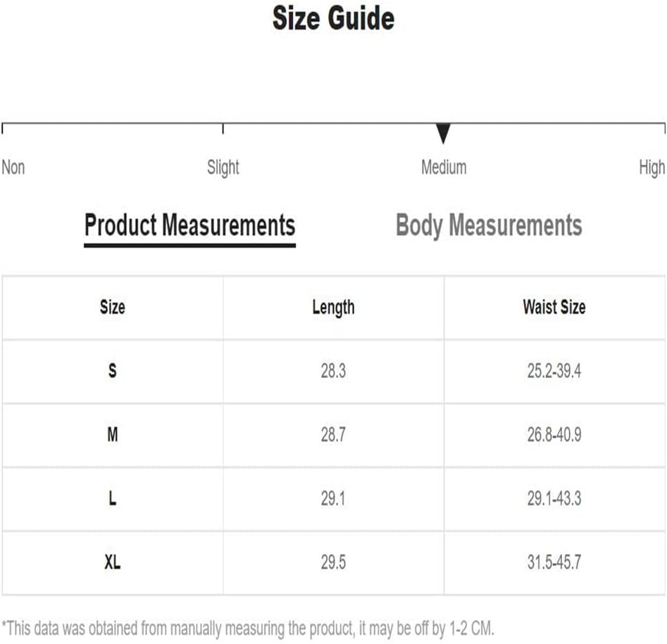
Task: Select the L size row
Action: click(334, 498)
